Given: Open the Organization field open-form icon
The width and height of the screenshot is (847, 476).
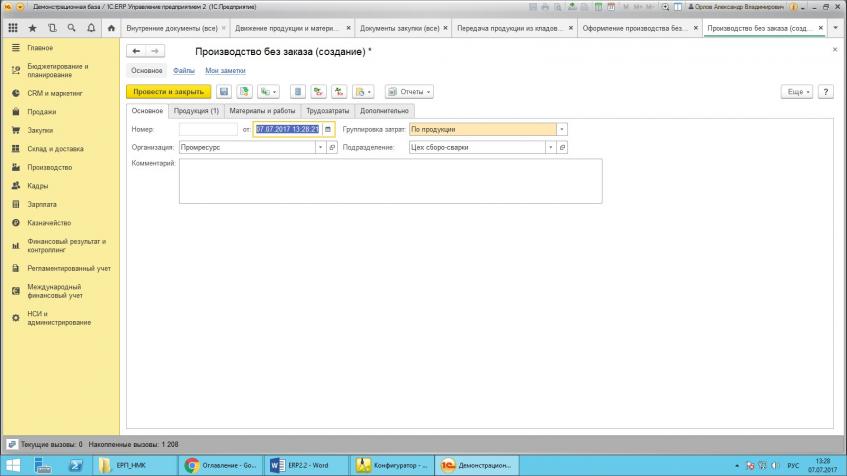Looking at the screenshot, I should 333,147.
